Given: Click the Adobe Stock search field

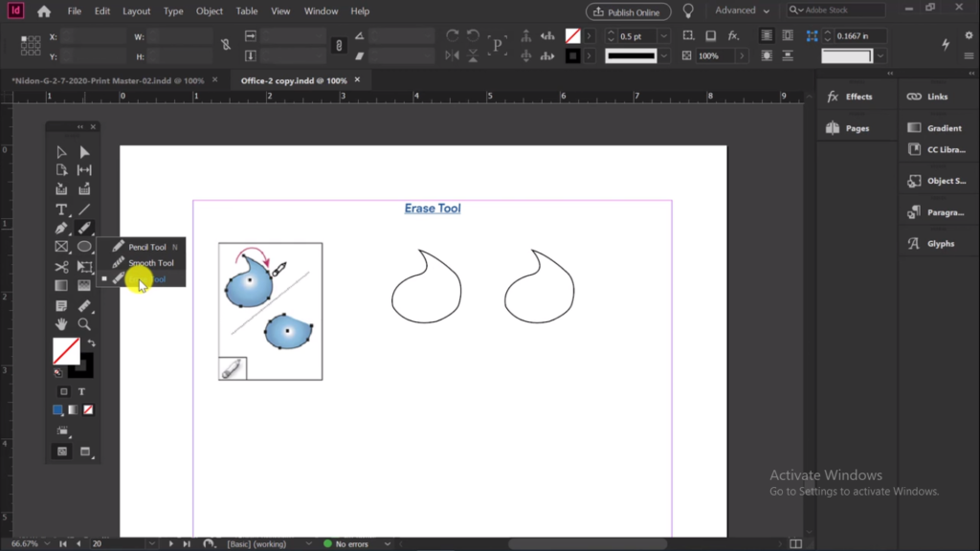Looking at the screenshot, I should pos(836,11).
